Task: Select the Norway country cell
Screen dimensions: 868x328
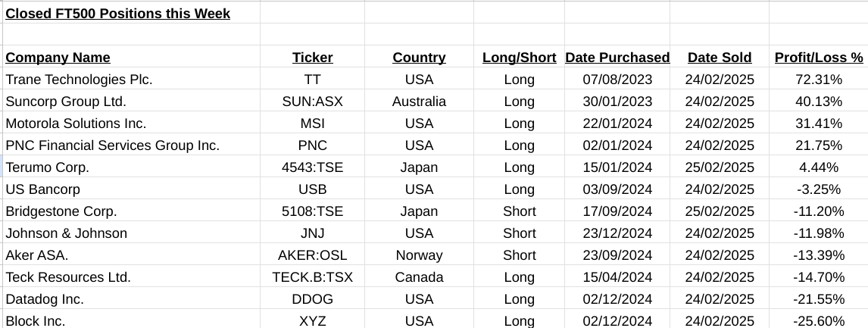Action: tap(419, 255)
